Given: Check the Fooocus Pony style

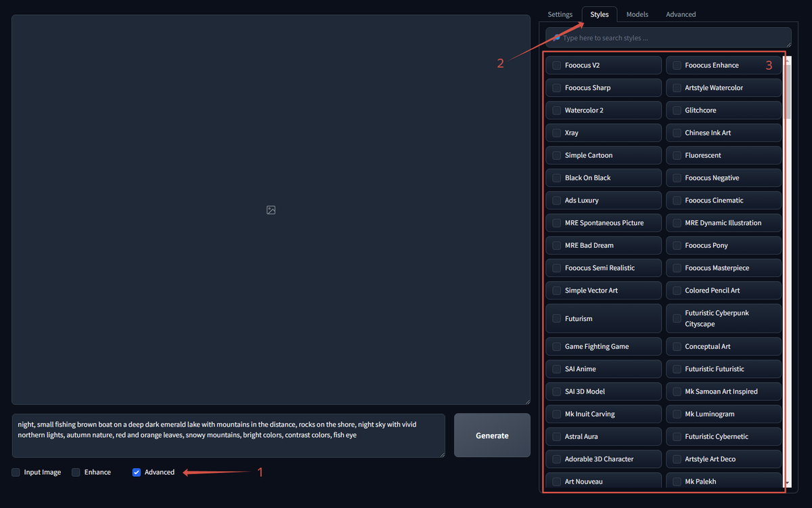Looking at the screenshot, I should click(x=677, y=245).
